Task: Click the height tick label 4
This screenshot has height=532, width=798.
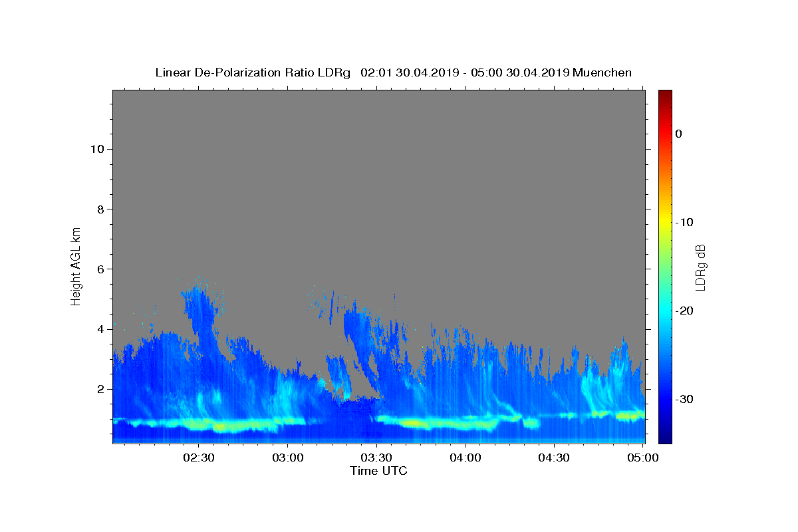Action: point(100,329)
